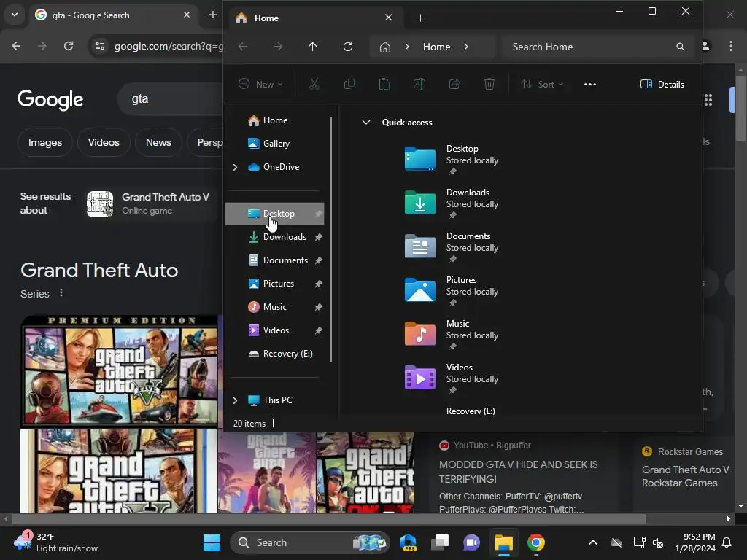
Task: Click the Up arrow in File Explorer navigation
Action: point(312,47)
